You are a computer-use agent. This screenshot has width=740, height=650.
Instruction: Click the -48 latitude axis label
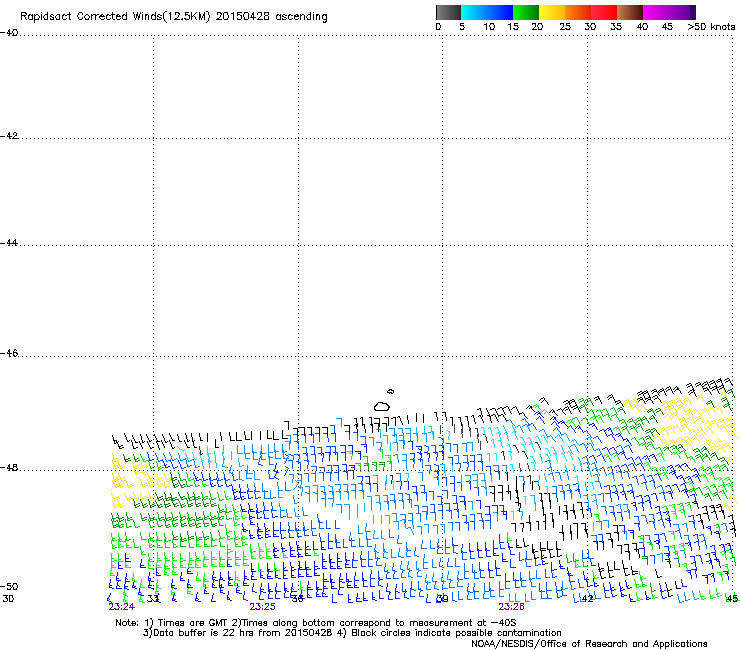point(9,468)
